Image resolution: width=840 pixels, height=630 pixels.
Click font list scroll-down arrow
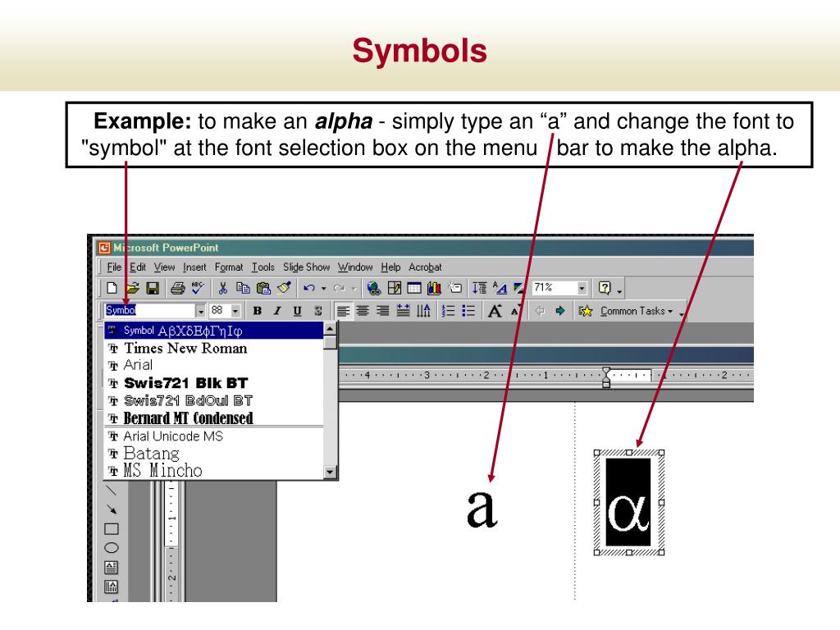pyautogui.click(x=331, y=472)
